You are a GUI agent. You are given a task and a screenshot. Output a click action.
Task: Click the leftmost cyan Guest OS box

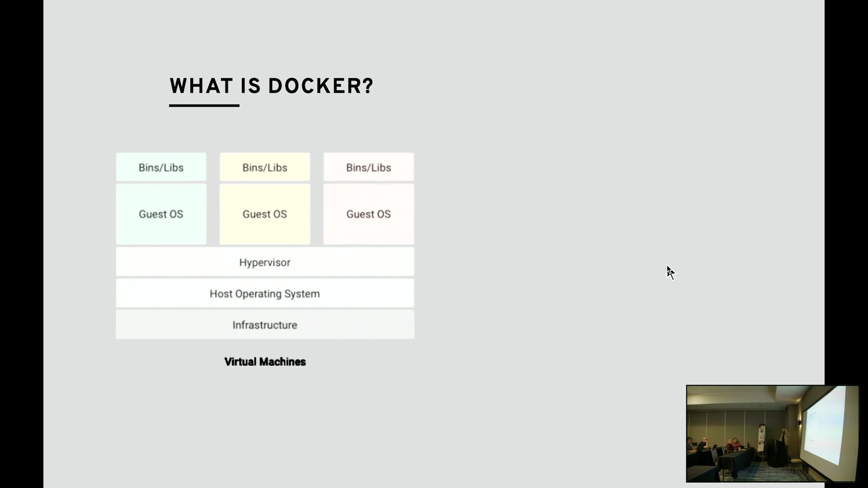tap(161, 214)
